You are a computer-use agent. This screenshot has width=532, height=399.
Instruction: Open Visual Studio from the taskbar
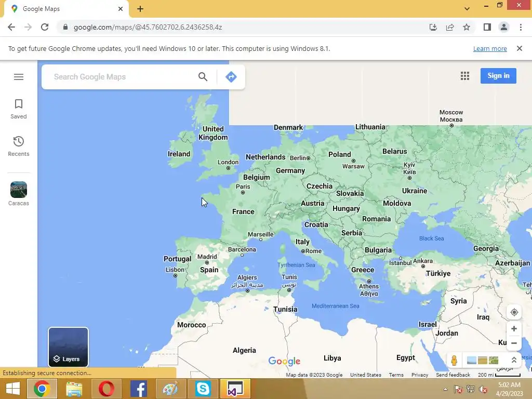pyautogui.click(x=235, y=389)
